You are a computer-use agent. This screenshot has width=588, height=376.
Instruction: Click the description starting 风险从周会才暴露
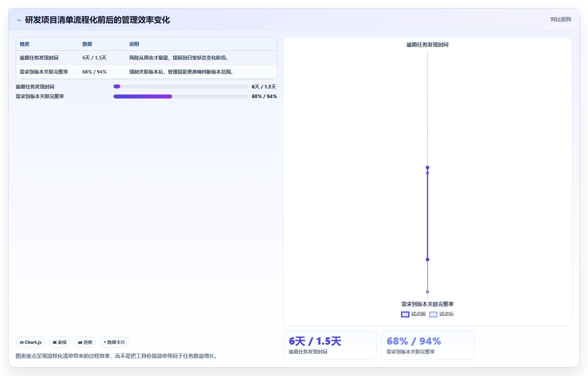coord(179,58)
